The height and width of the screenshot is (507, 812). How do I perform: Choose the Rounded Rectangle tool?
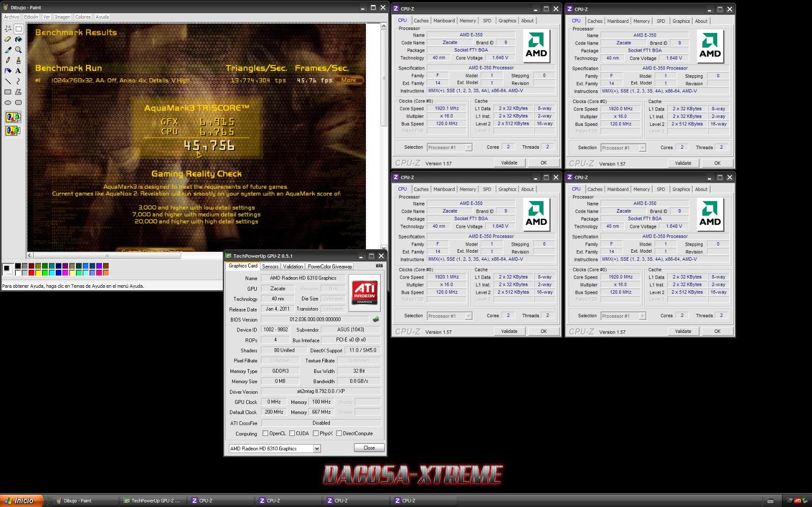tap(18, 103)
